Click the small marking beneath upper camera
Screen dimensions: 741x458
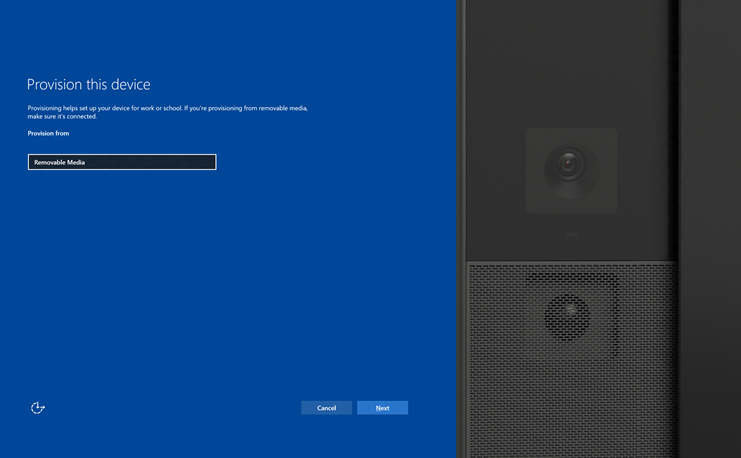click(571, 234)
